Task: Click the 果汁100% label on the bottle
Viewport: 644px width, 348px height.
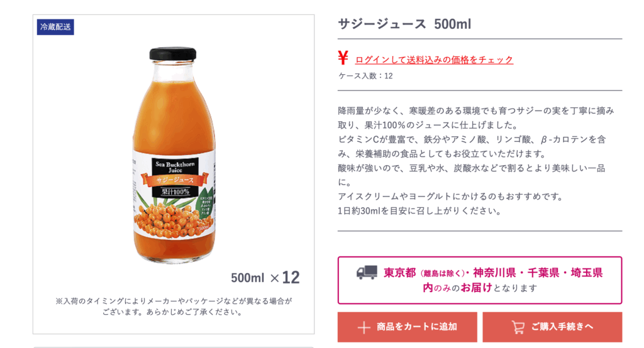Action: coord(175,192)
